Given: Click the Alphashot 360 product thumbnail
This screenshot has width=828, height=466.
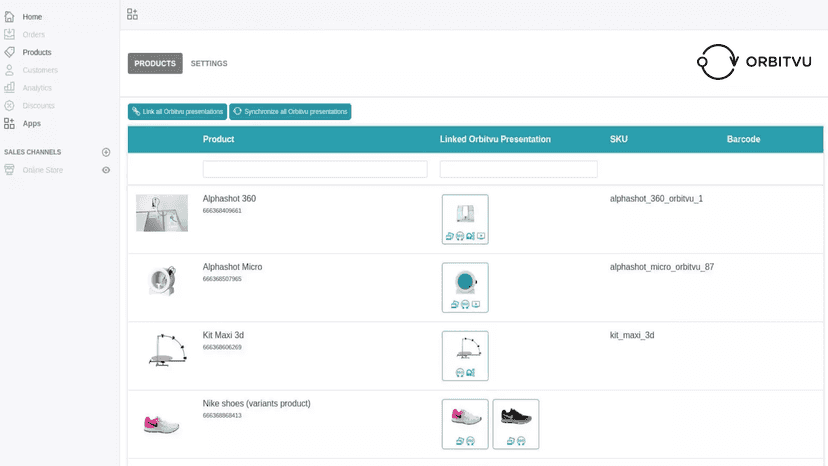Looking at the screenshot, I should click(x=162, y=213).
